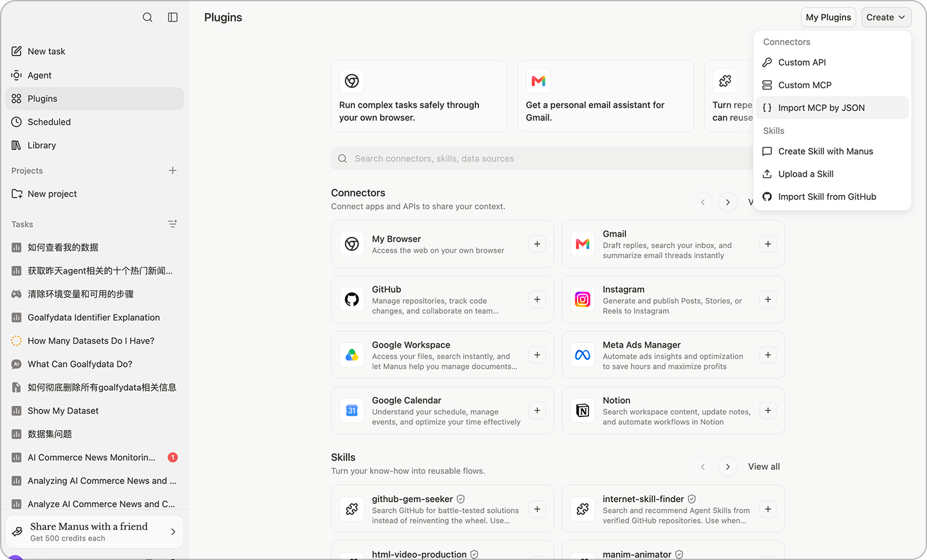Click the My Browser Chrome icon
Screen dimensions: 927x560
tap(352, 244)
